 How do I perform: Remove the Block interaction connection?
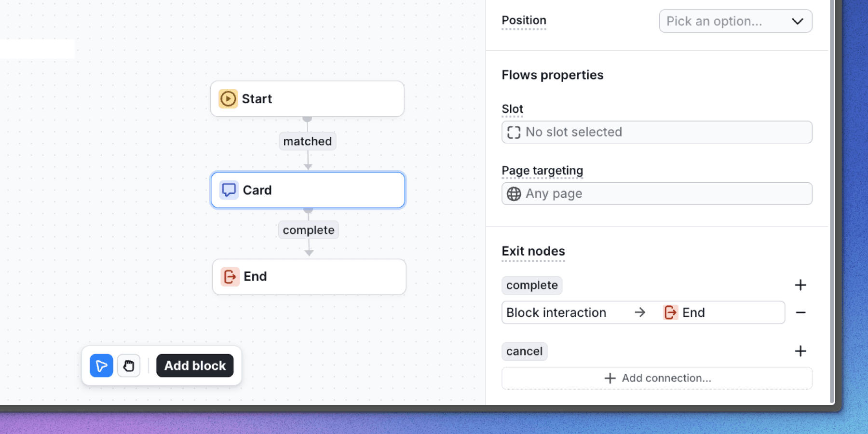click(x=800, y=312)
